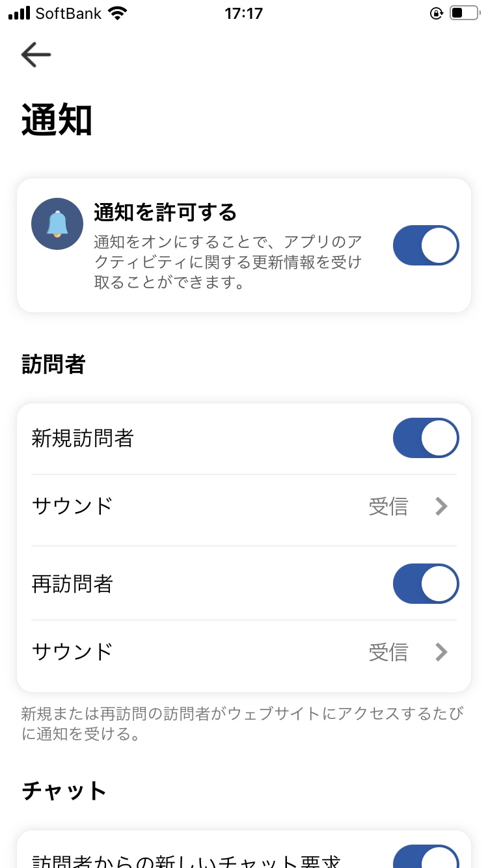Turn off the 再訪問者 toggle
The height and width of the screenshot is (868, 488).
pyautogui.click(x=426, y=584)
